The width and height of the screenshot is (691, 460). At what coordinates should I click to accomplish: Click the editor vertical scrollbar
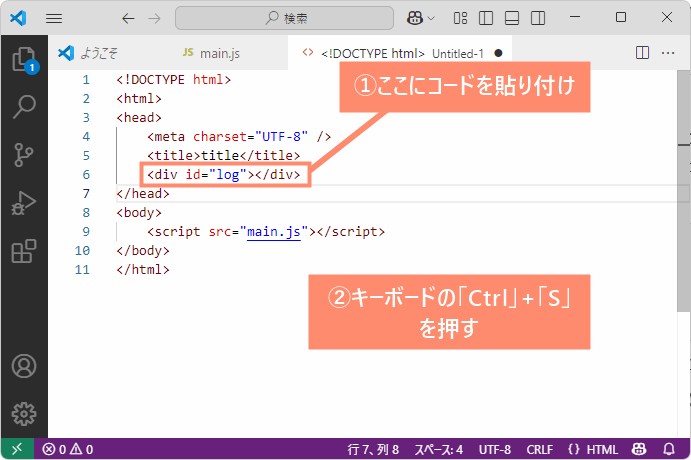coord(684,190)
